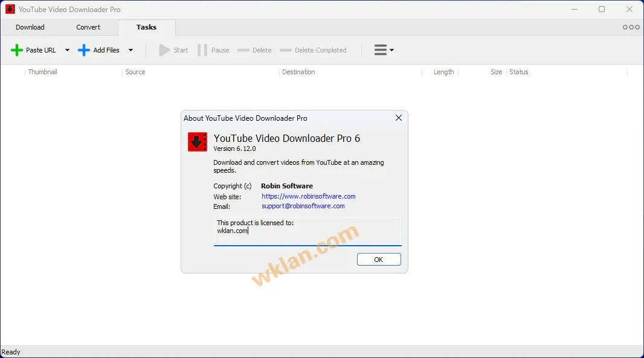This screenshot has width=644, height=358.
Task: Sort by Thumbnail column header
Action: point(43,72)
